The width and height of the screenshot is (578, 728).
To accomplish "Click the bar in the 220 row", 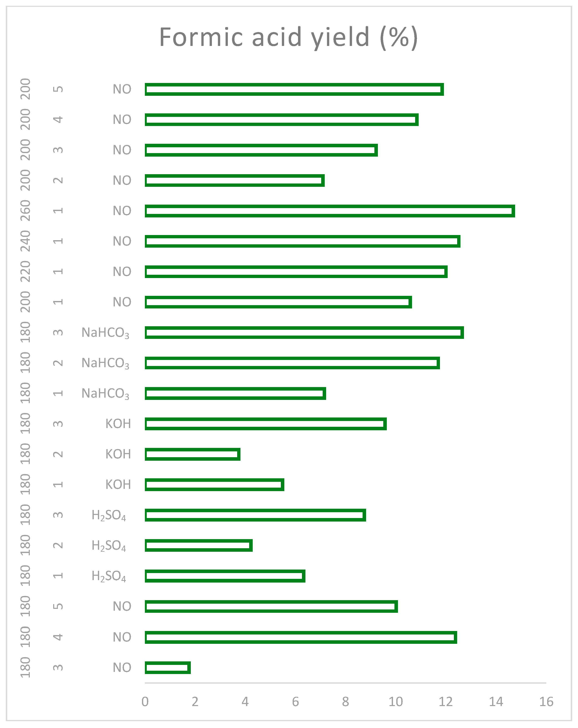I will [x=296, y=272].
